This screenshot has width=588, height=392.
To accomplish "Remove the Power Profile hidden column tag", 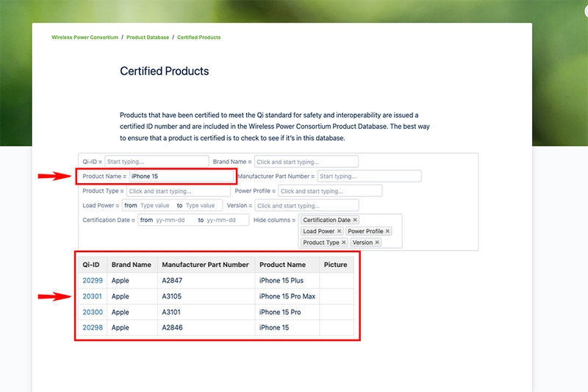I will 388,231.
